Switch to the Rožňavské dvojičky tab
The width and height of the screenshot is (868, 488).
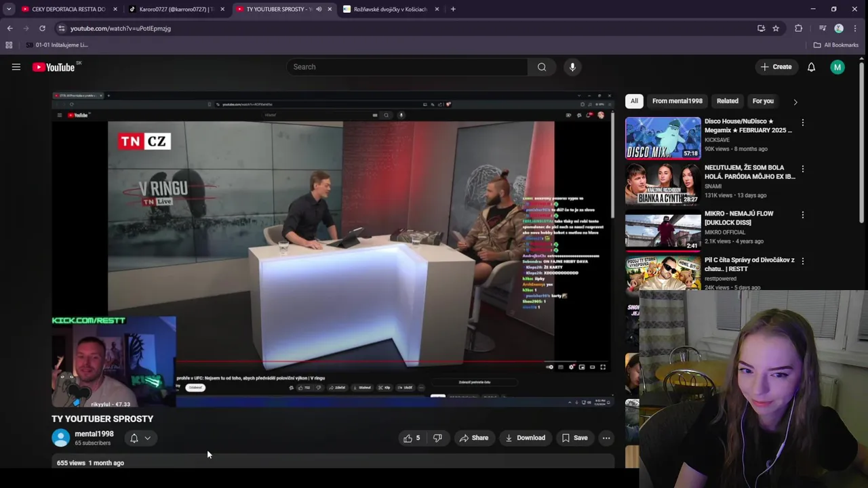390,9
